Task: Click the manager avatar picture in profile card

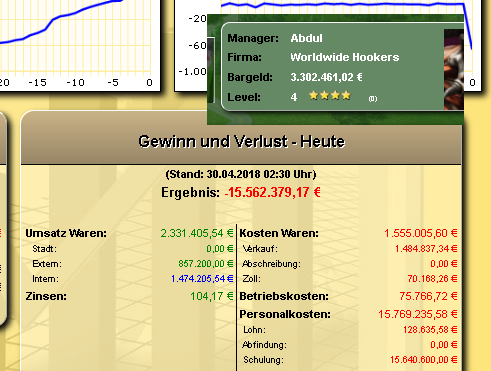Action: pyautogui.click(x=454, y=69)
